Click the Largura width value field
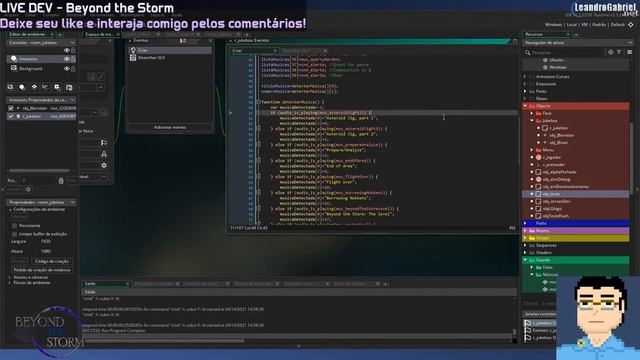Screen dimensions: 640x360 (45, 242)
